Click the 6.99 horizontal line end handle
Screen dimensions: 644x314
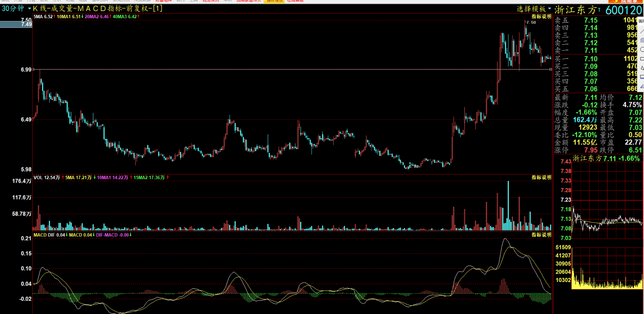tap(550, 69)
